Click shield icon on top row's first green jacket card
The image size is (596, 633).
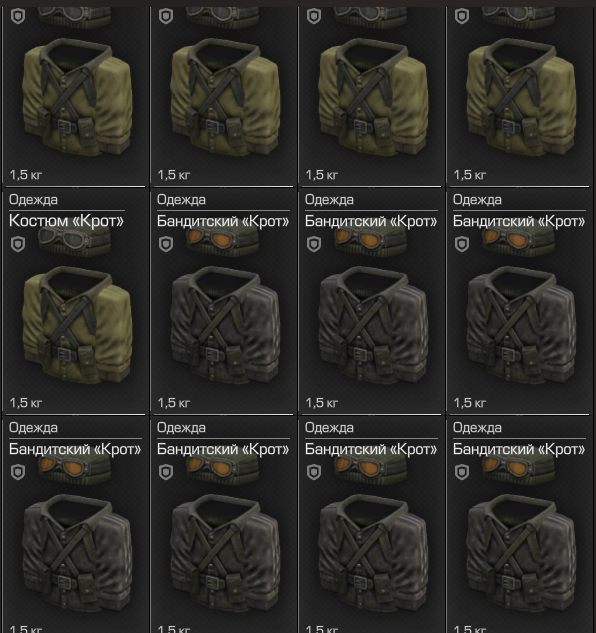18,16
